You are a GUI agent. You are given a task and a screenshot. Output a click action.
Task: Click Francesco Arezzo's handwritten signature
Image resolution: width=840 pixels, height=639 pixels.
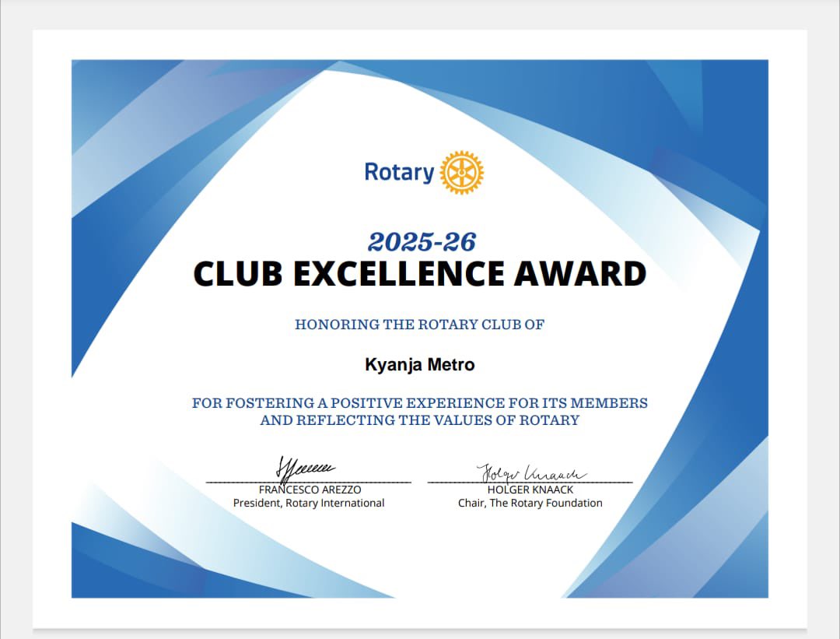(x=304, y=469)
